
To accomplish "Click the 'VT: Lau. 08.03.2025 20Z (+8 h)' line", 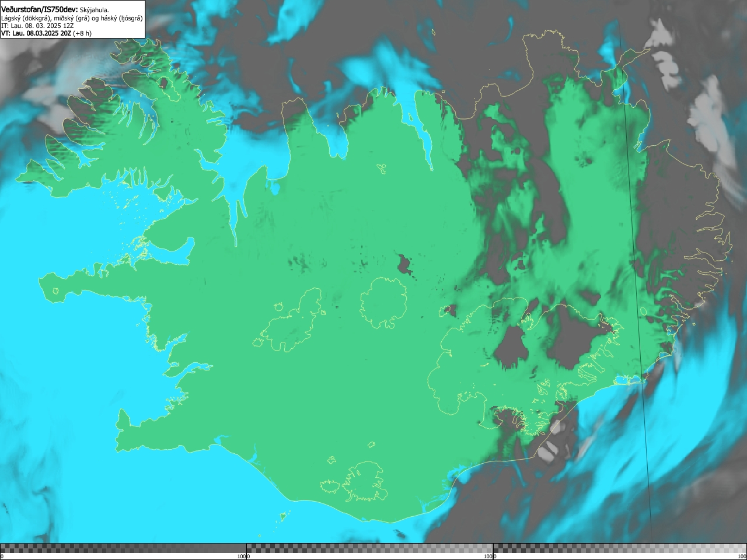I will (x=46, y=33).
